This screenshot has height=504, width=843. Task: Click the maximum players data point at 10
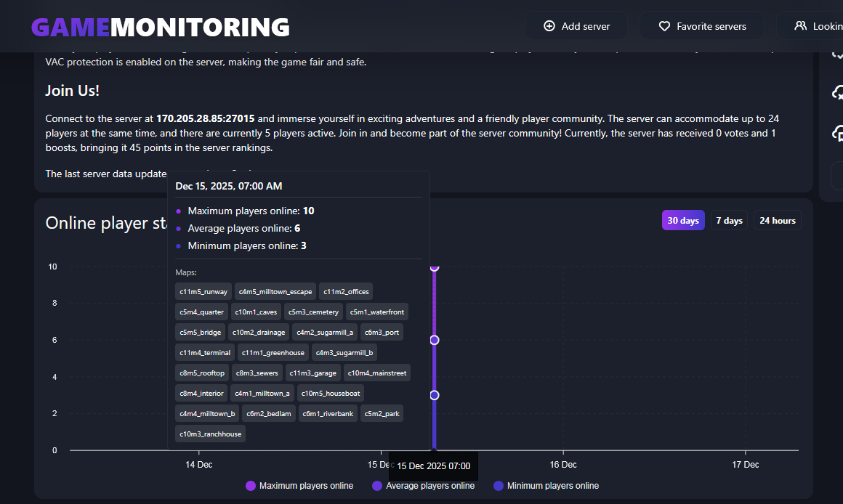(435, 267)
